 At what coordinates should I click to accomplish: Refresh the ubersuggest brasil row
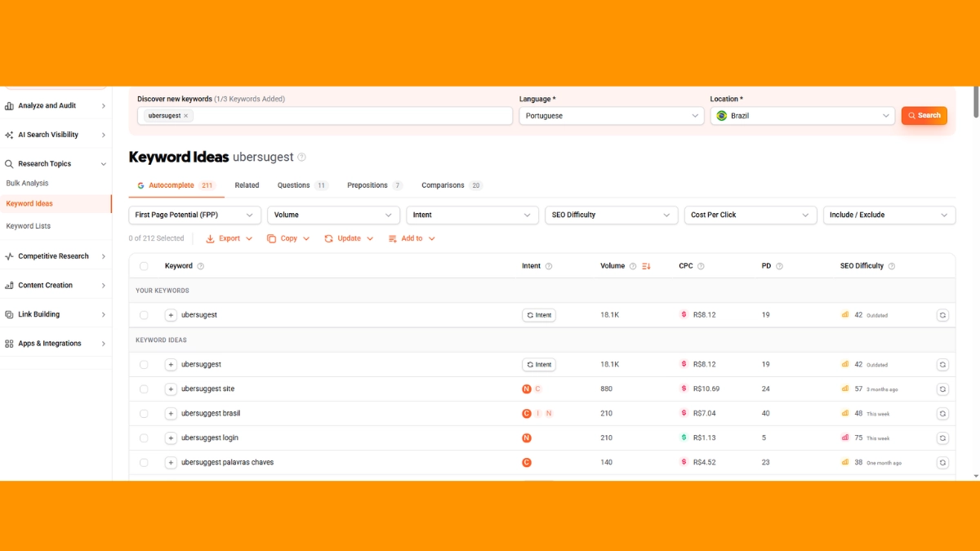click(x=942, y=414)
